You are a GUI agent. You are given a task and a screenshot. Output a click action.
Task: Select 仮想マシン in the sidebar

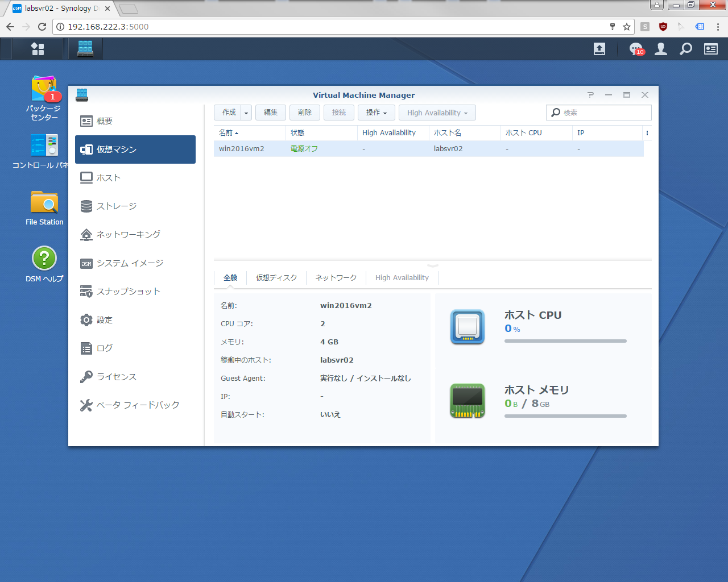[x=135, y=149]
